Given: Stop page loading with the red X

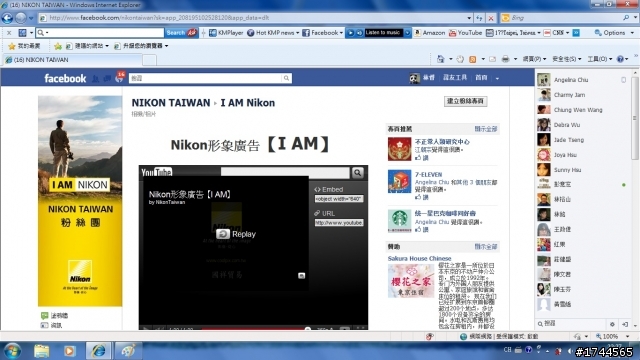Looking at the screenshot, I should tap(491, 18).
